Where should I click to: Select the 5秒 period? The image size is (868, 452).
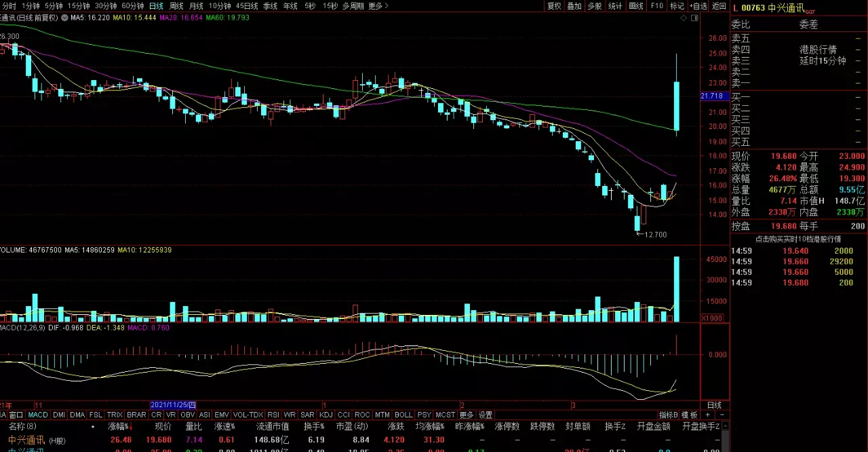click(x=309, y=6)
